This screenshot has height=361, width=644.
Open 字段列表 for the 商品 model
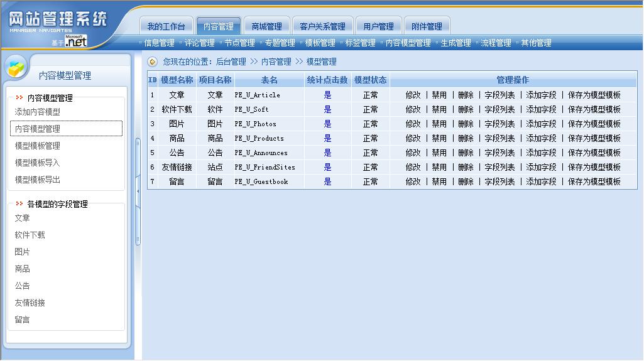point(499,138)
